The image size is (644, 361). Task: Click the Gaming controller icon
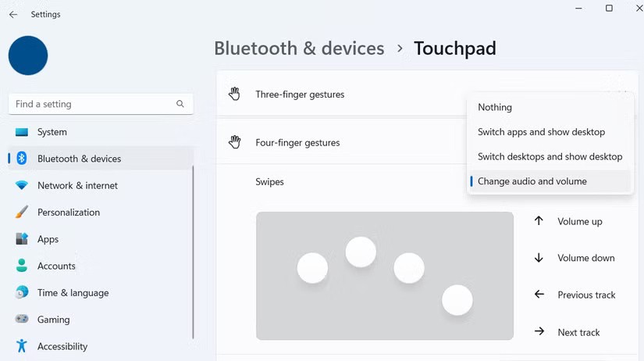[22, 320]
